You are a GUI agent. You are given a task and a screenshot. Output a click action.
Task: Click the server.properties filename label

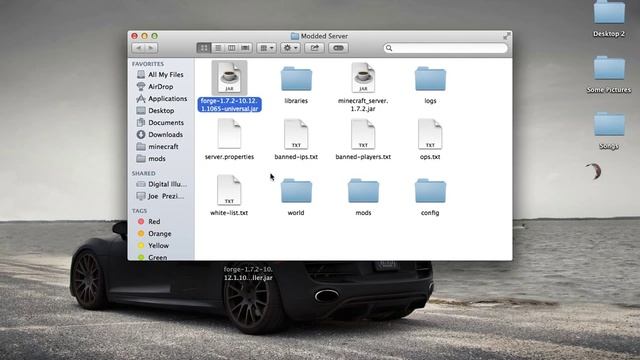[x=229, y=157]
